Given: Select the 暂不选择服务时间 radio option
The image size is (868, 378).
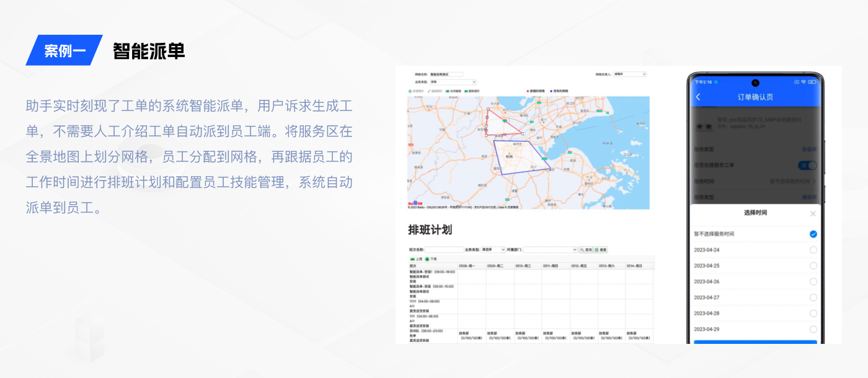Looking at the screenshot, I should coord(813,234).
